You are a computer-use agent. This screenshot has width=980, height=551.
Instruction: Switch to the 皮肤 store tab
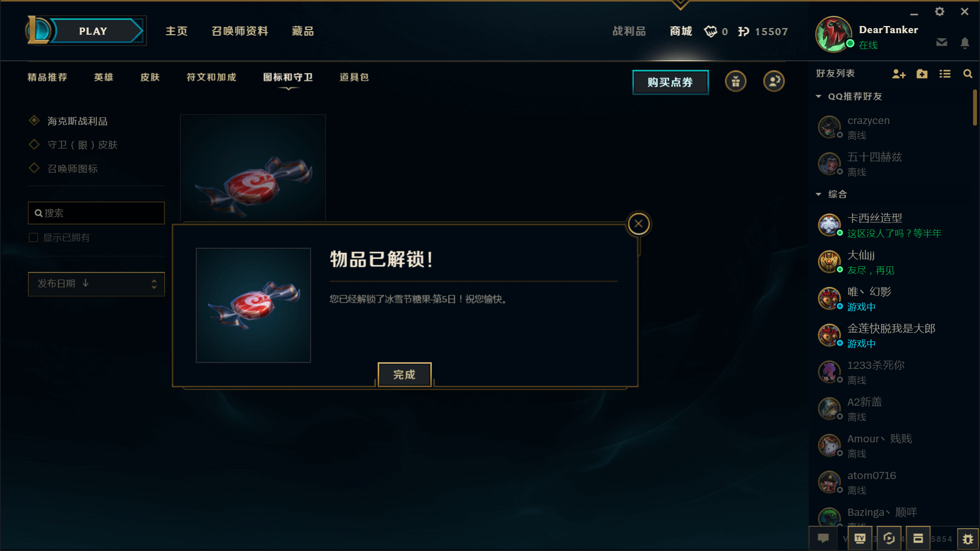click(150, 77)
